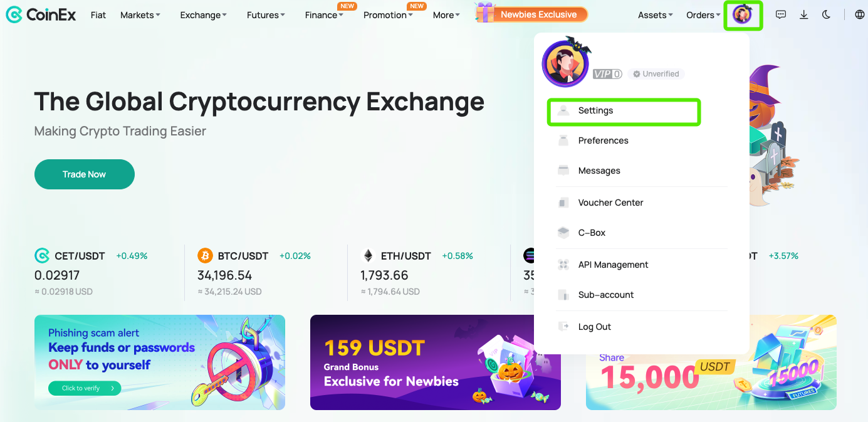Open Preferences from the profile menu
The width and height of the screenshot is (868, 422).
603,140
